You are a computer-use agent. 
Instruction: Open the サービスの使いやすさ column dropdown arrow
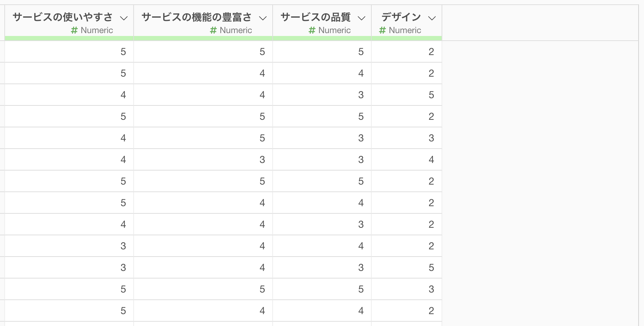click(x=124, y=18)
